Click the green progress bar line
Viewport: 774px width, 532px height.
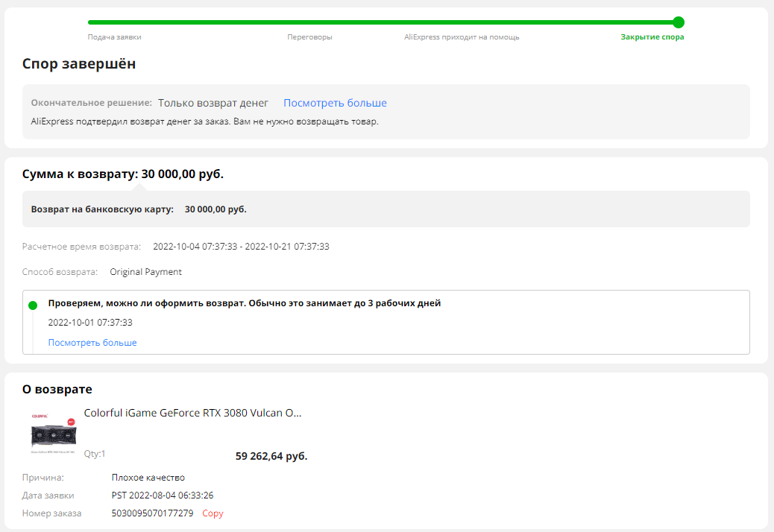click(373, 22)
